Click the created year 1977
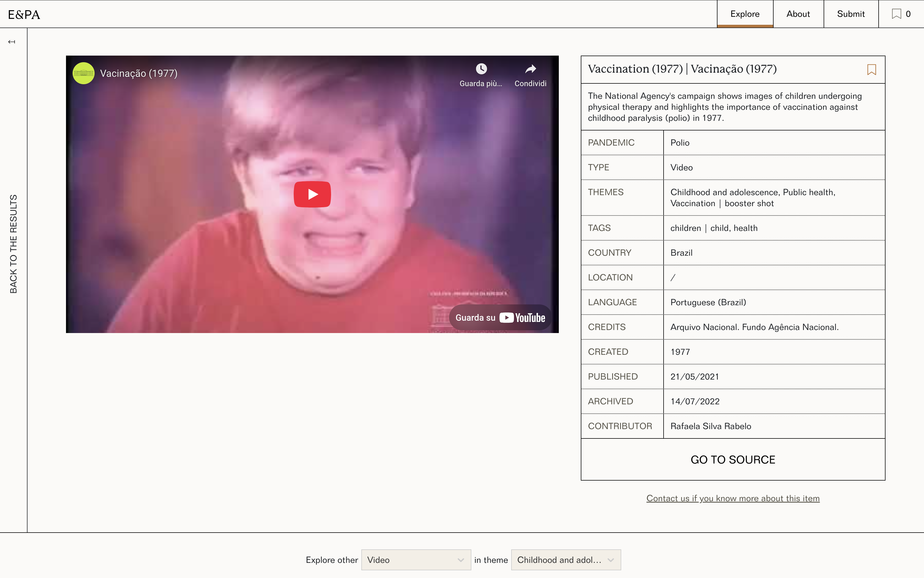Viewport: 924px width, 578px height. coord(680,352)
